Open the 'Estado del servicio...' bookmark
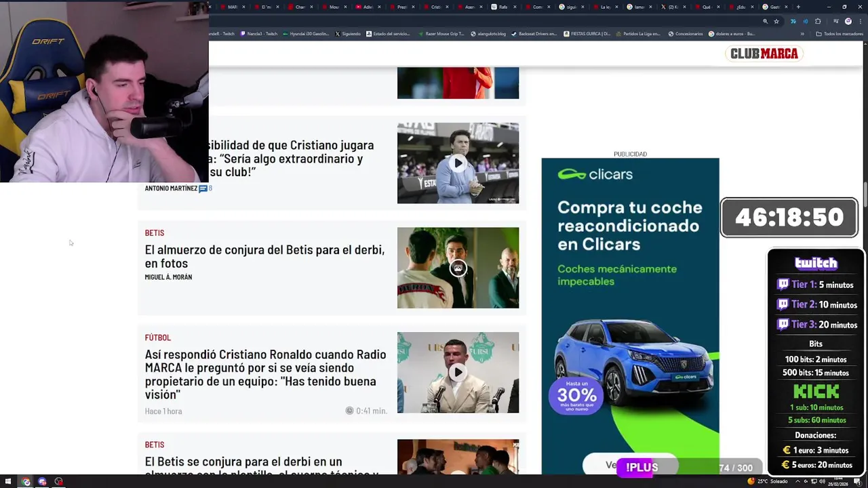Viewport: 868px width, 488px height. (x=389, y=34)
